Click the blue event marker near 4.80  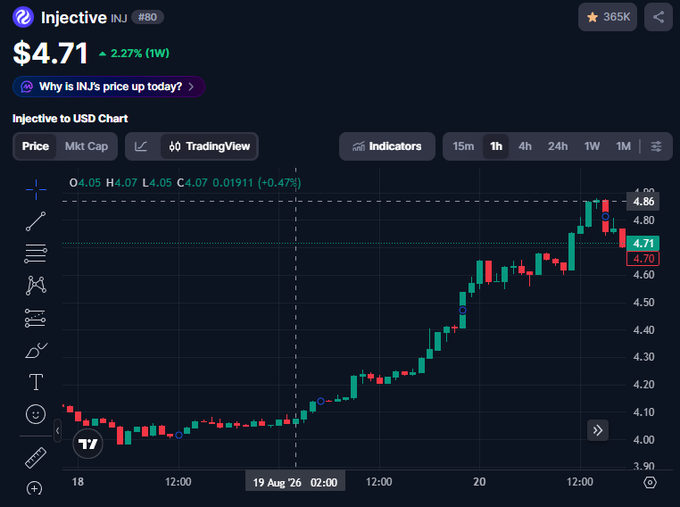click(605, 216)
